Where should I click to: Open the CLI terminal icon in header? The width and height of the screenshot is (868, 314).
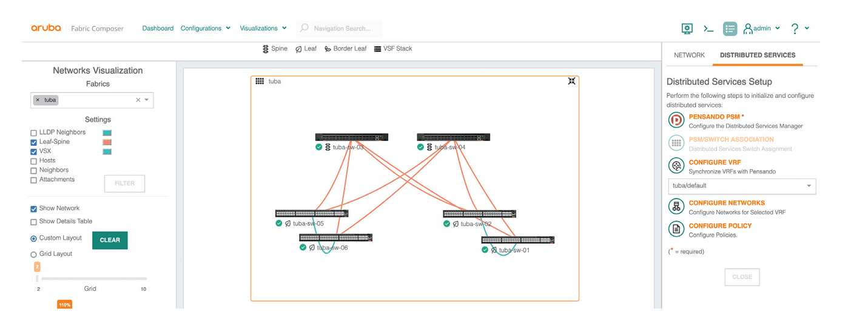(x=708, y=29)
